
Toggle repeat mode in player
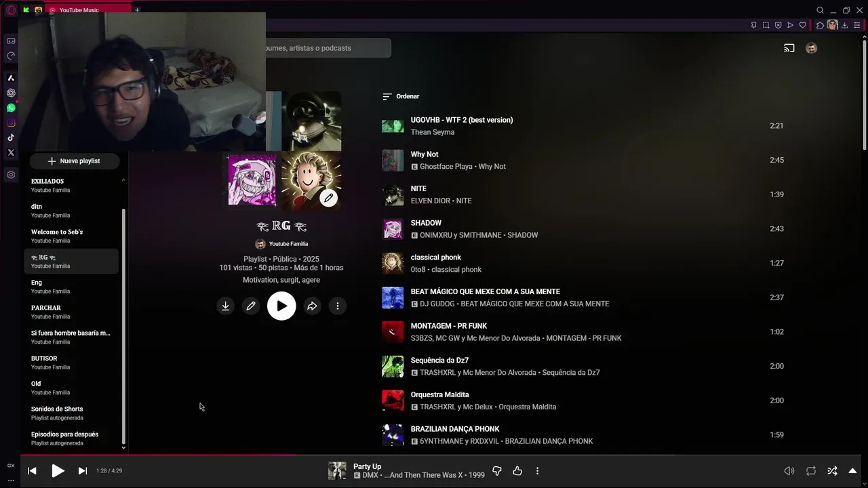coord(811,470)
